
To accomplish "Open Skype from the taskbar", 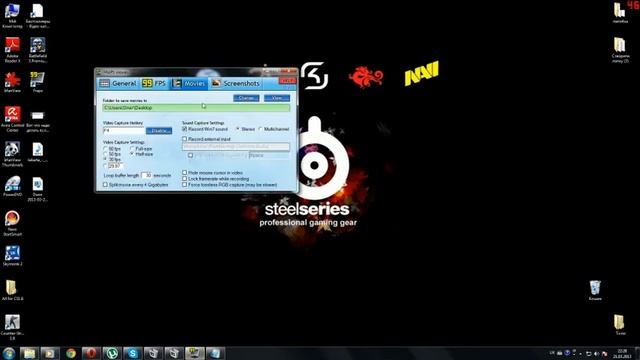I will [133, 353].
